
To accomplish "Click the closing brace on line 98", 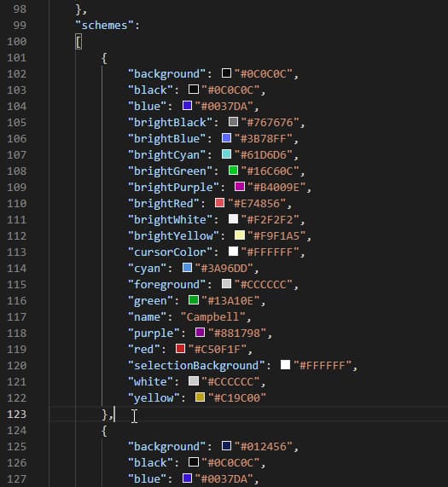I will click(x=79, y=9).
